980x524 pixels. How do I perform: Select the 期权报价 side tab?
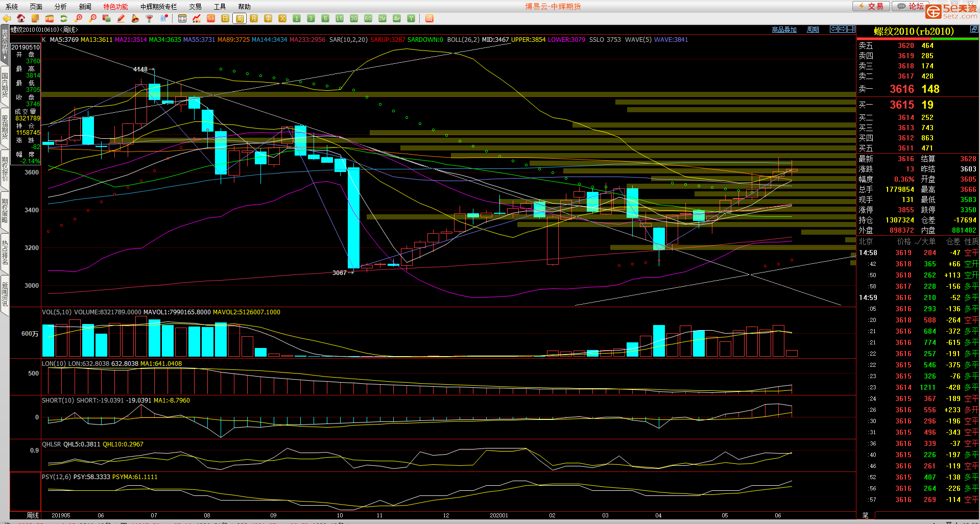click(x=5, y=169)
